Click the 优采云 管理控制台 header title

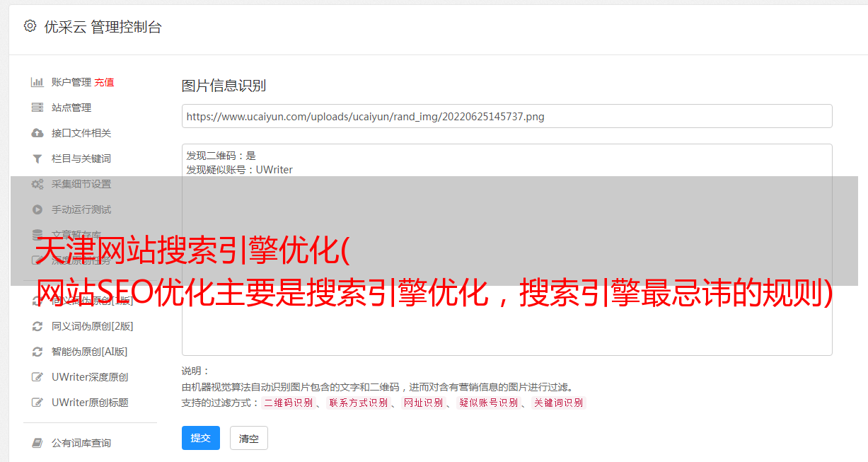(103, 27)
